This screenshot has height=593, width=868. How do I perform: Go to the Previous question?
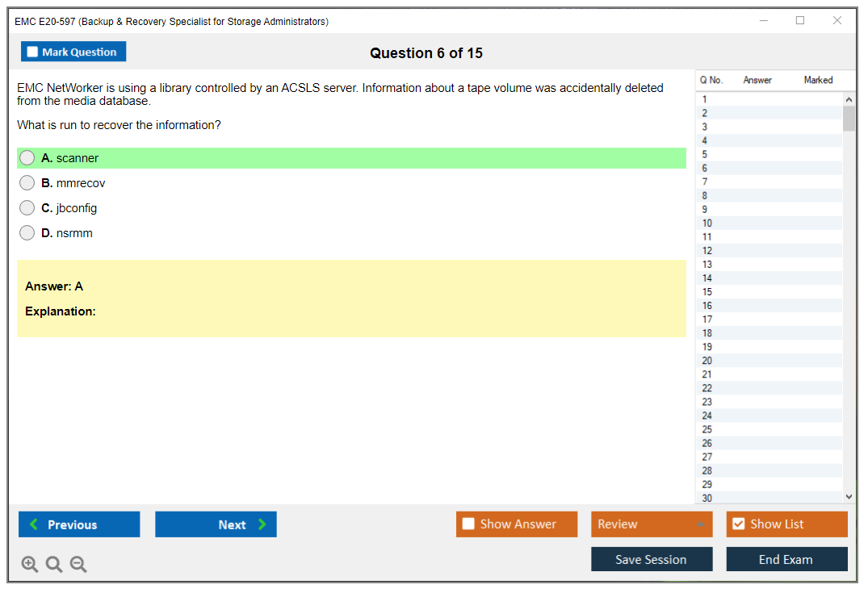(x=79, y=524)
